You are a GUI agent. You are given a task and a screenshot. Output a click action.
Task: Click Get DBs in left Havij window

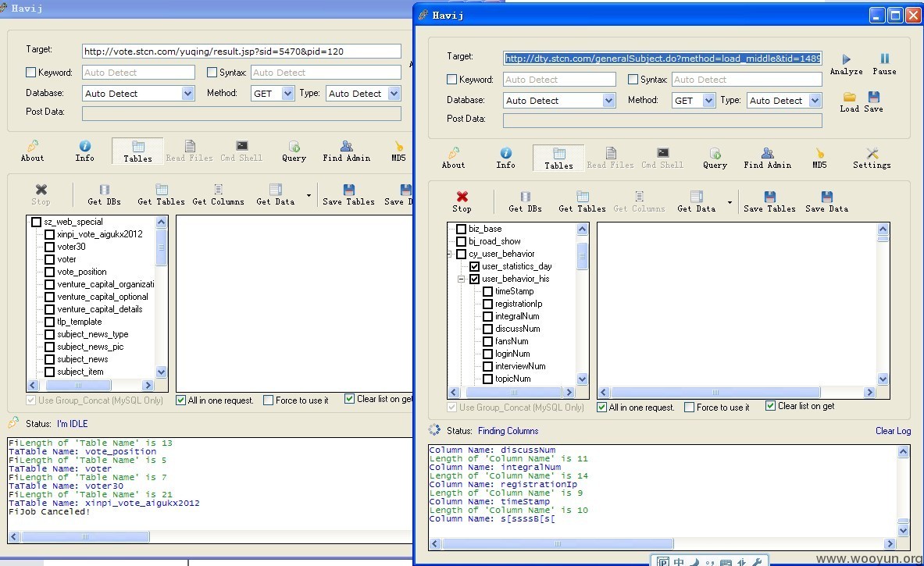click(x=105, y=194)
